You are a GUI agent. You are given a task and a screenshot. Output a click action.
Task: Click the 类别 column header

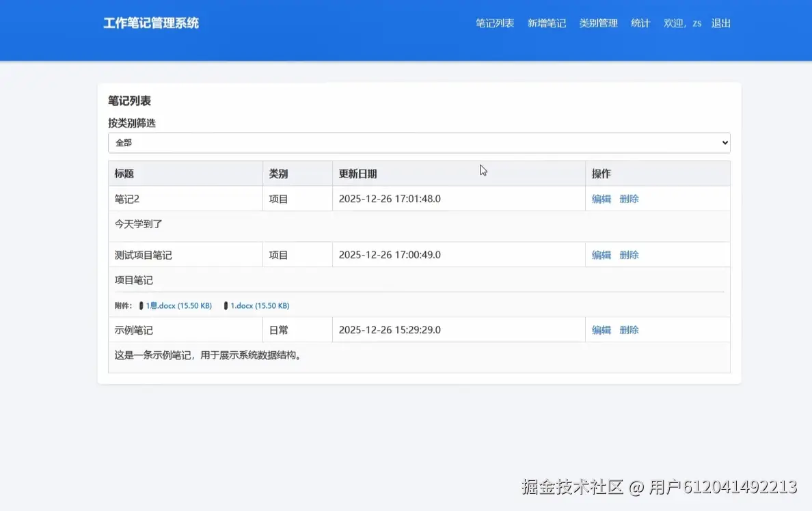point(297,174)
